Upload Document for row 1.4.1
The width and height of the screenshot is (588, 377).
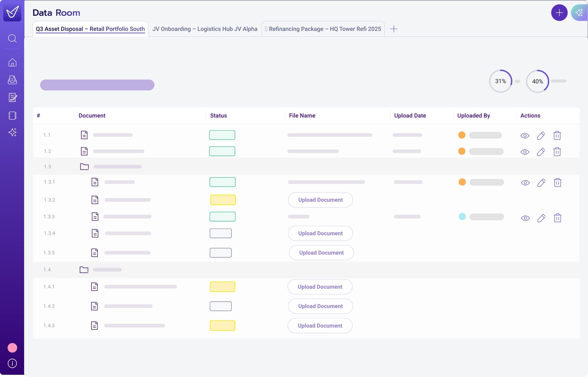(320, 287)
